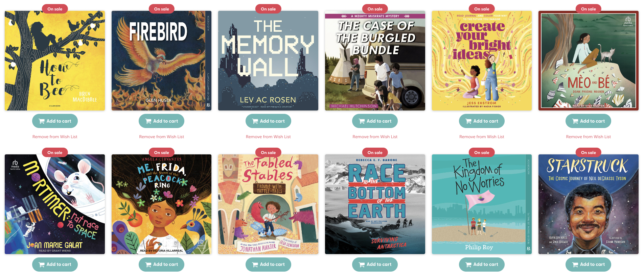Click On sale badge above Firebird
644x275 pixels.
[x=161, y=9]
